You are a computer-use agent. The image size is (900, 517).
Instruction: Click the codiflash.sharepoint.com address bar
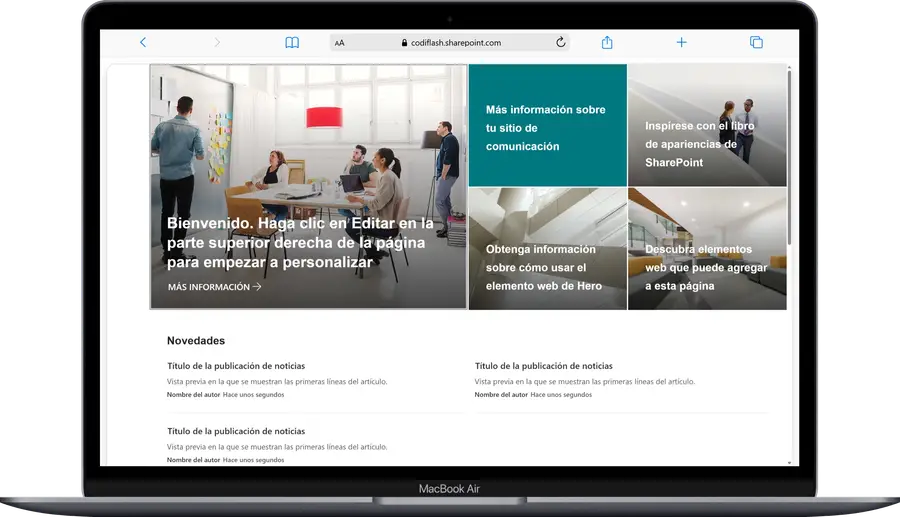coord(449,42)
